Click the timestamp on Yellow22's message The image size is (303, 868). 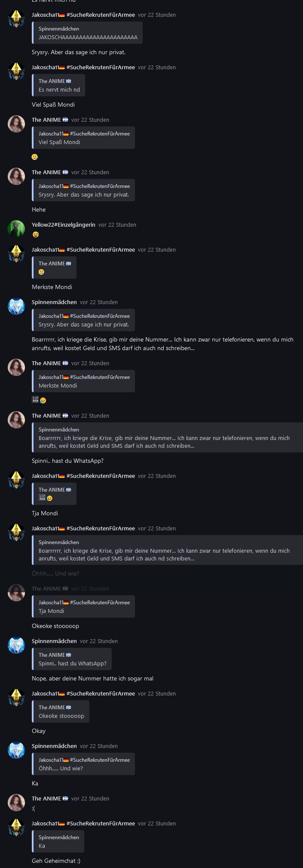pyautogui.click(x=117, y=225)
